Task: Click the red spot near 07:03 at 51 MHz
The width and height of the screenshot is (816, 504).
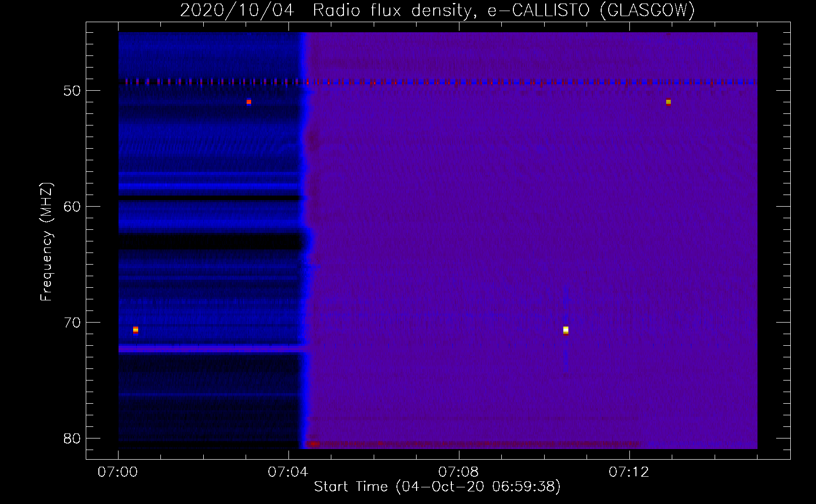Action: (249, 102)
